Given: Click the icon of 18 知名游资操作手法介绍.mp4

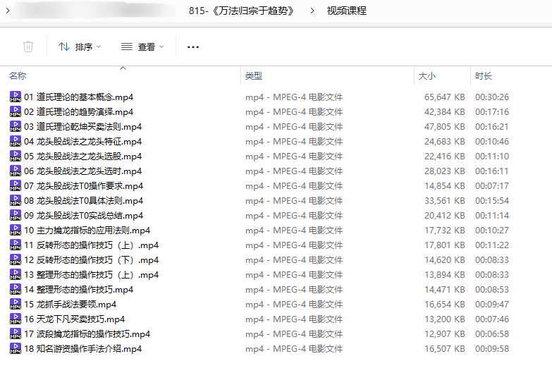Looking at the screenshot, I should point(16,349).
